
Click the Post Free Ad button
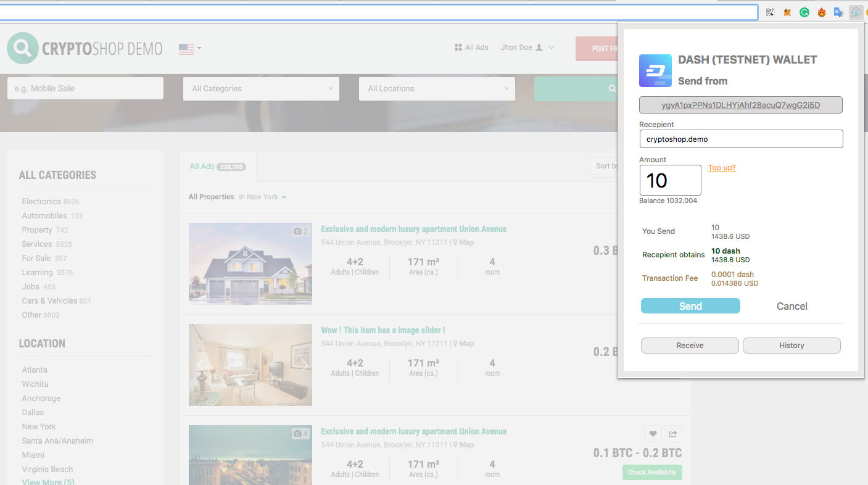pyautogui.click(x=597, y=49)
